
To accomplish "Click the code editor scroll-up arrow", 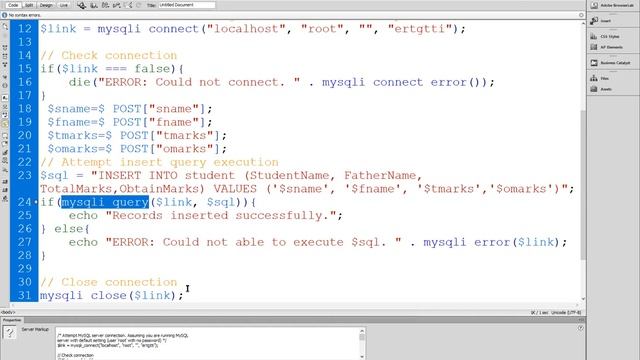I will 583,24.
